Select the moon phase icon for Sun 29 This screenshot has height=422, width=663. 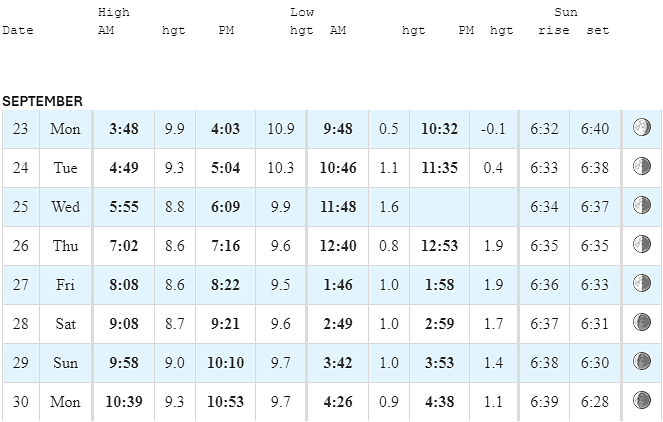click(641, 361)
